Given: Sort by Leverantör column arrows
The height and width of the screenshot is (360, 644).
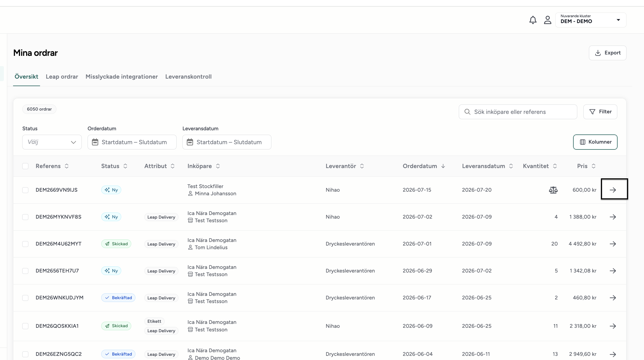Looking at the screenshot, I should [x=362, y=166].
